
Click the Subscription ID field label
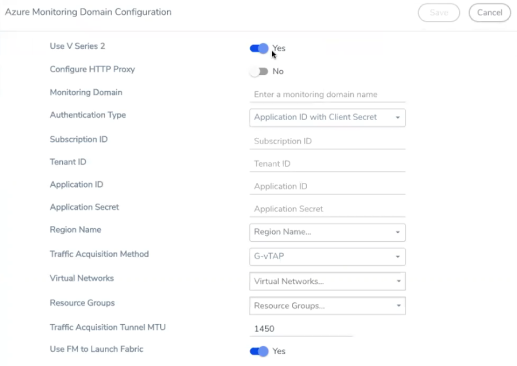79,139
